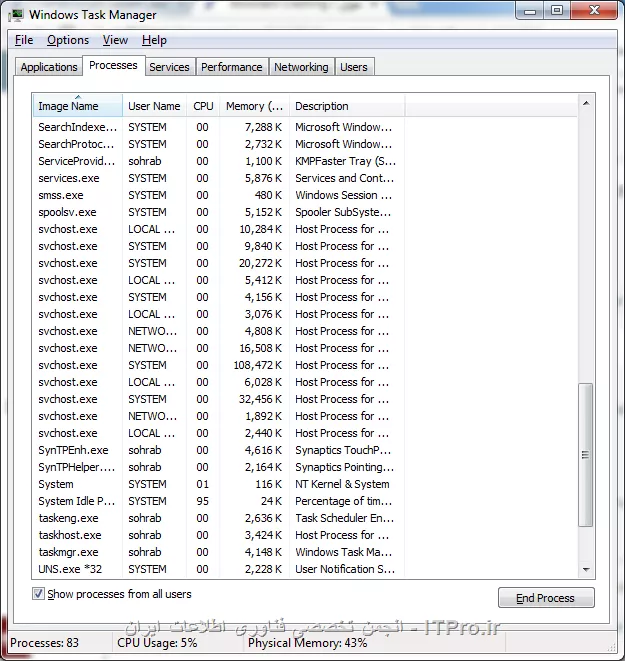Click the scrollbar down arrow
625x661 pixels.
(586, 570)
